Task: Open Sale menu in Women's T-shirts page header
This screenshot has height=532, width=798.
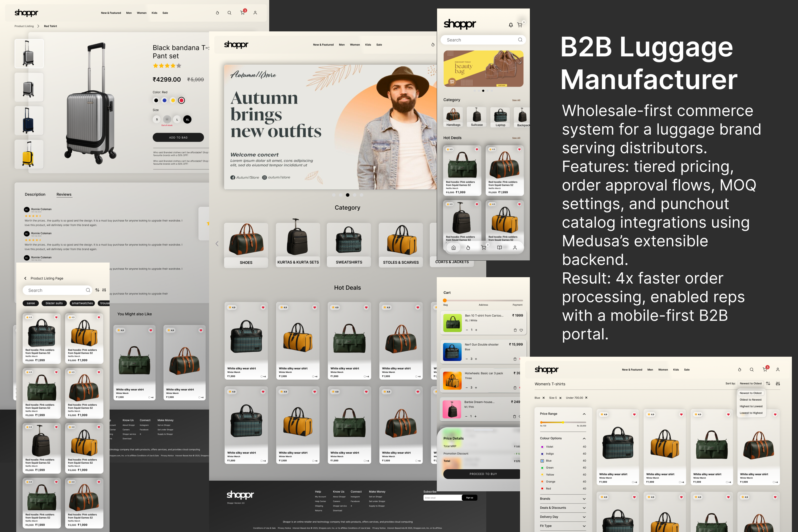Action: click(687, 369)
